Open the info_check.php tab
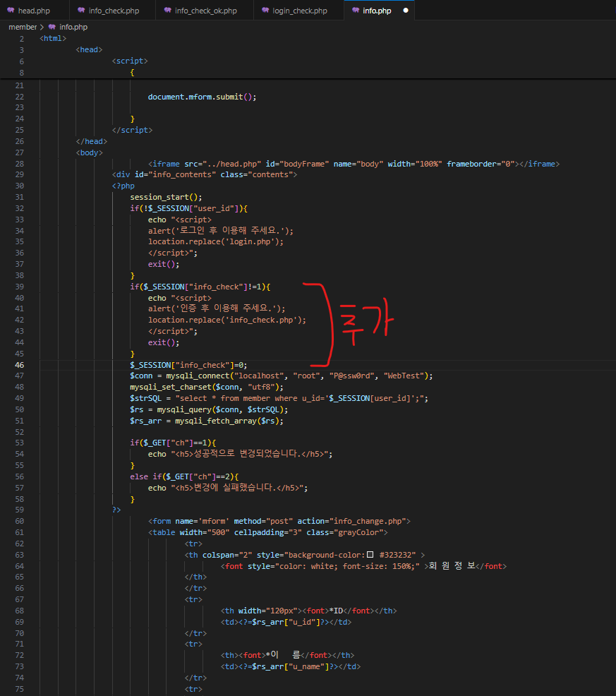The image size is (616, 696). pyautogui.click(x=113, y=10)
